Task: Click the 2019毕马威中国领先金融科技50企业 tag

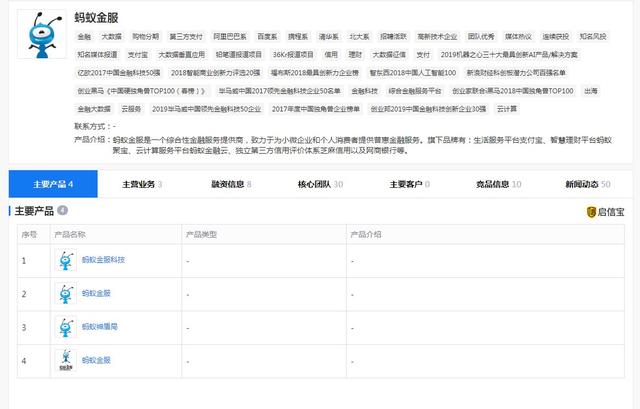Action: pos(207,109)
